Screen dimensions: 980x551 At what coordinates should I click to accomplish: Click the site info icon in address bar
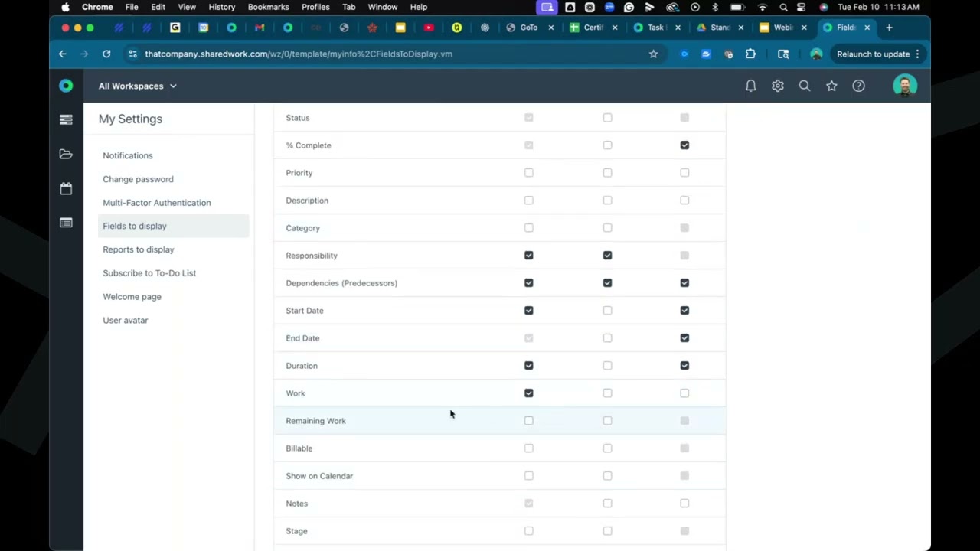point(132,54)
